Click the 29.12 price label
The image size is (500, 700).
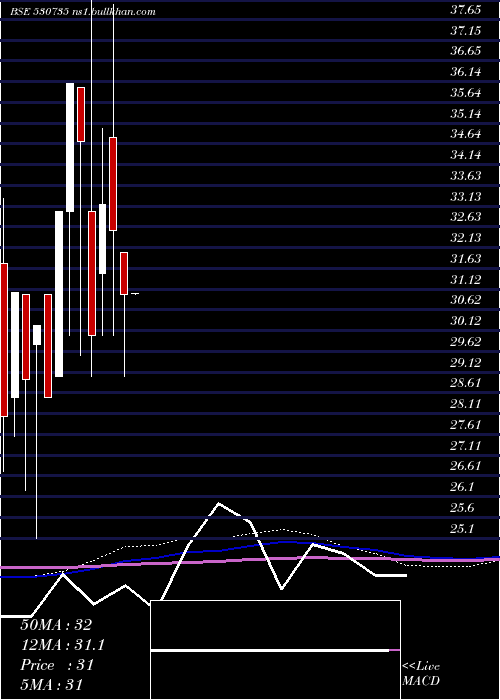click(466, 362)
